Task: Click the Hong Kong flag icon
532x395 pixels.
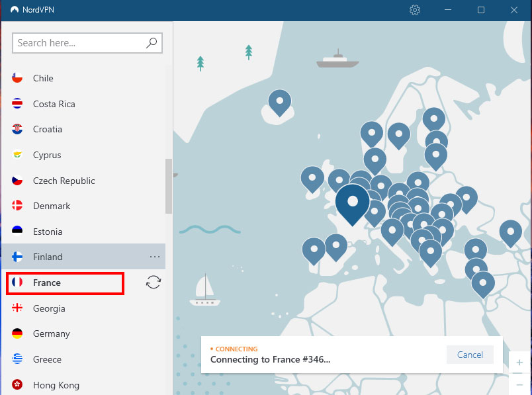Action: [x=18, y=385]
